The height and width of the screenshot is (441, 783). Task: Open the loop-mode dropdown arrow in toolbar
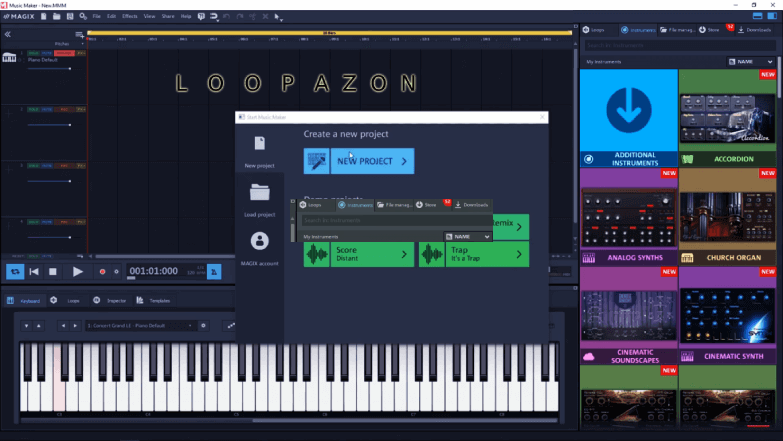218,20
